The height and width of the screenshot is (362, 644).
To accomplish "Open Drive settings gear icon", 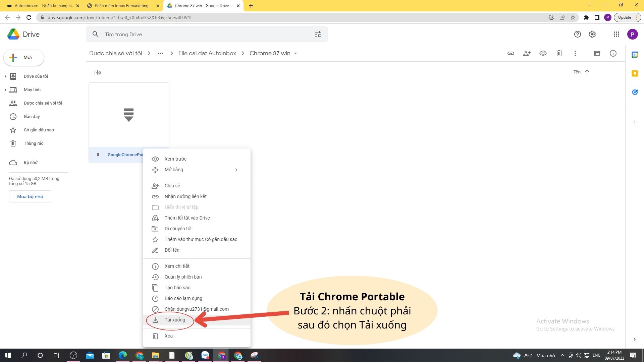I will 592,34.
